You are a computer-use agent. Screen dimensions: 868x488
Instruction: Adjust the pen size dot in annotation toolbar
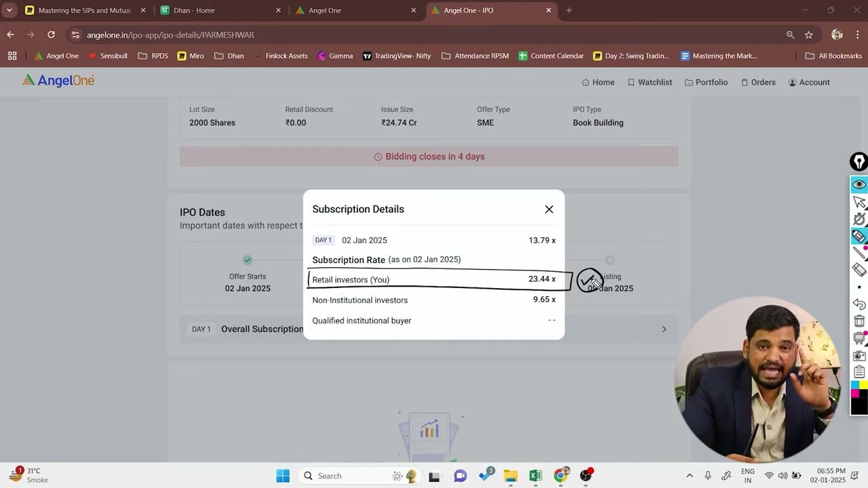(859, 287)
